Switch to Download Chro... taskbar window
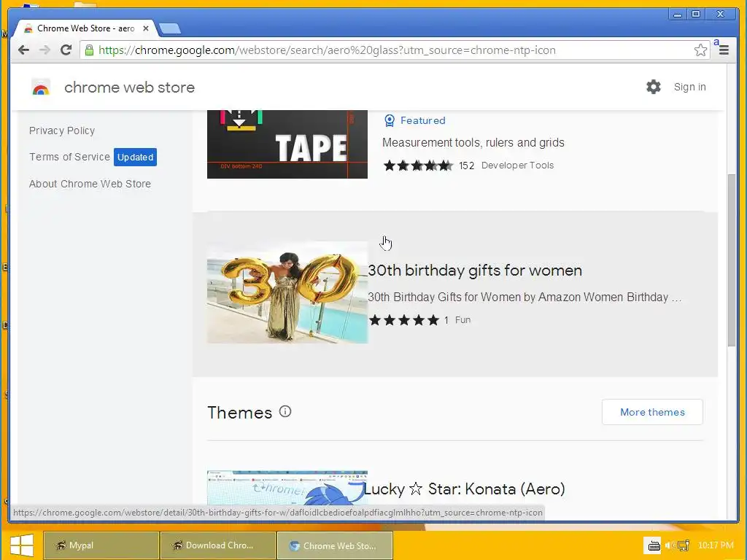 coord(218,545)
